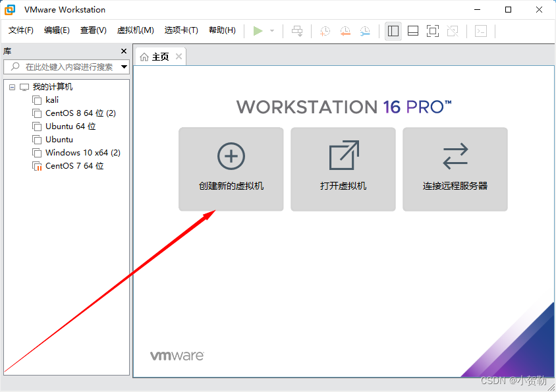Close the 主页 tab
556x392 pixels.
179,57
